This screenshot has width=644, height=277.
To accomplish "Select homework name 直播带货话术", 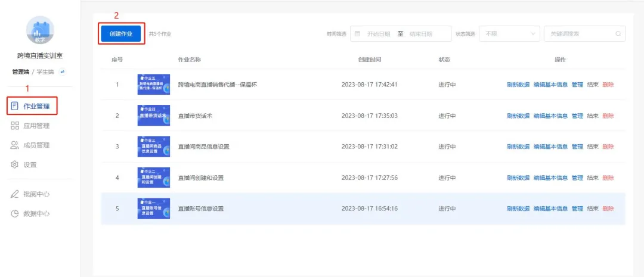I will (195, 116).
